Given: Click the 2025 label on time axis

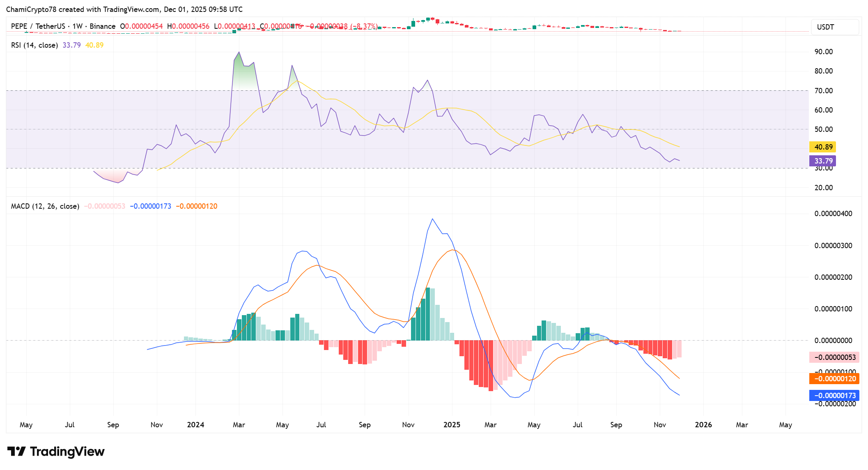Looking at the screenshot, I should point(452,425).
